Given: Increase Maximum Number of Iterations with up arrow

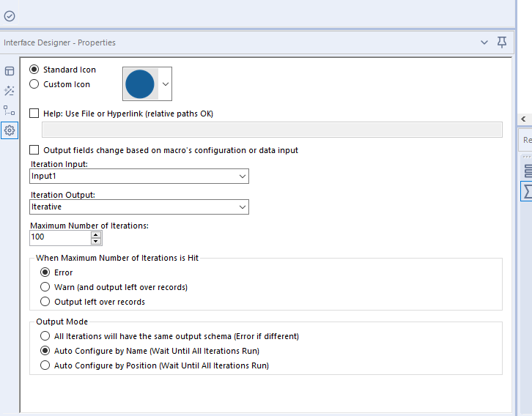Looking at the screenshot, I should tap(96, 234).
